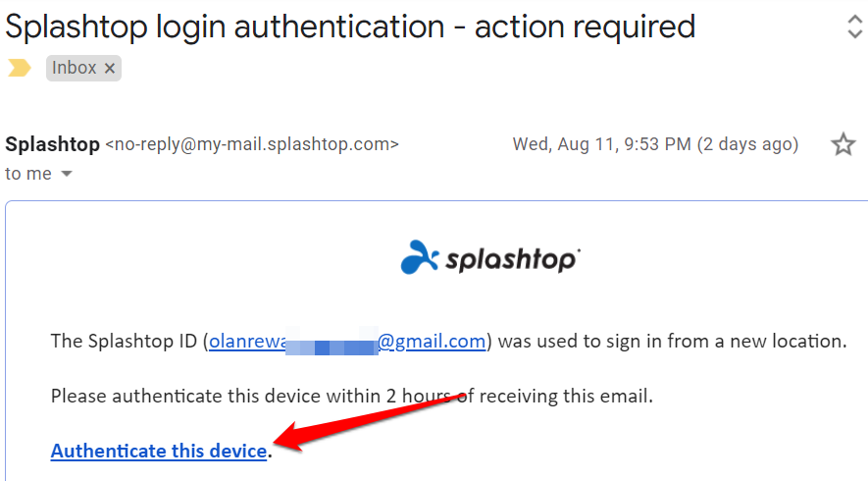Click 'action required' in the subject line
The image size is (868, 481).
pyautogui.click(x=585, y=27)
